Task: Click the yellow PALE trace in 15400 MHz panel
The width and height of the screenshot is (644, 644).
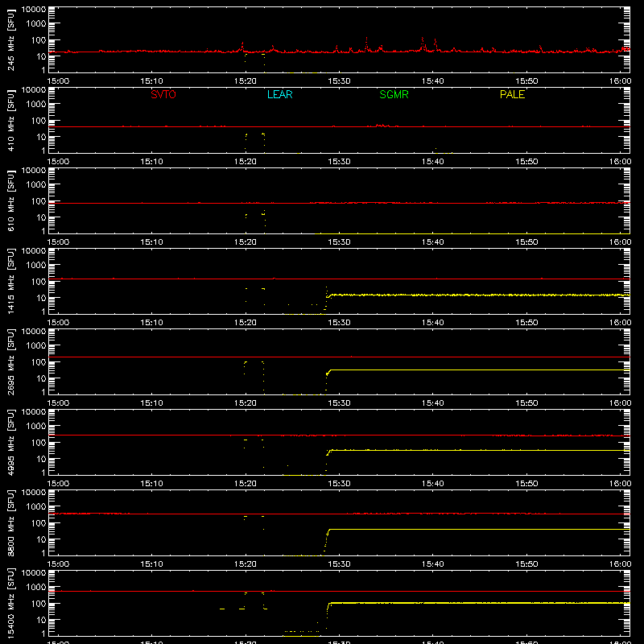Action: 478,603
